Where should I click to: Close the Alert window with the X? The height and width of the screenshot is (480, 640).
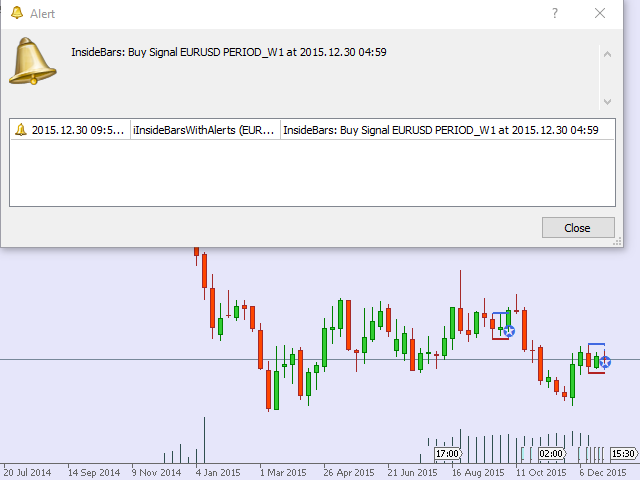coord(600,13)
